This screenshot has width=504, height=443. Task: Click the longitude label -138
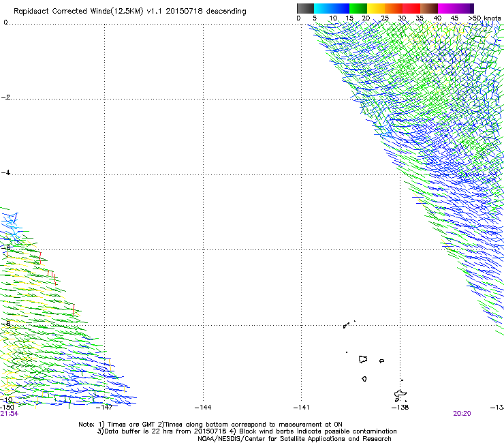pos(400,408)
